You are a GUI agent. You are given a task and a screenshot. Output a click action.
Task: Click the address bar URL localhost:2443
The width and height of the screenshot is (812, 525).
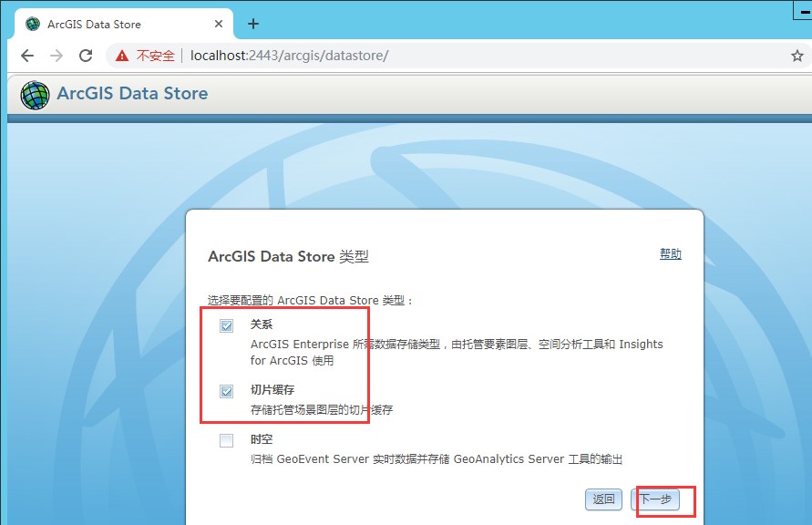[289, 56]
